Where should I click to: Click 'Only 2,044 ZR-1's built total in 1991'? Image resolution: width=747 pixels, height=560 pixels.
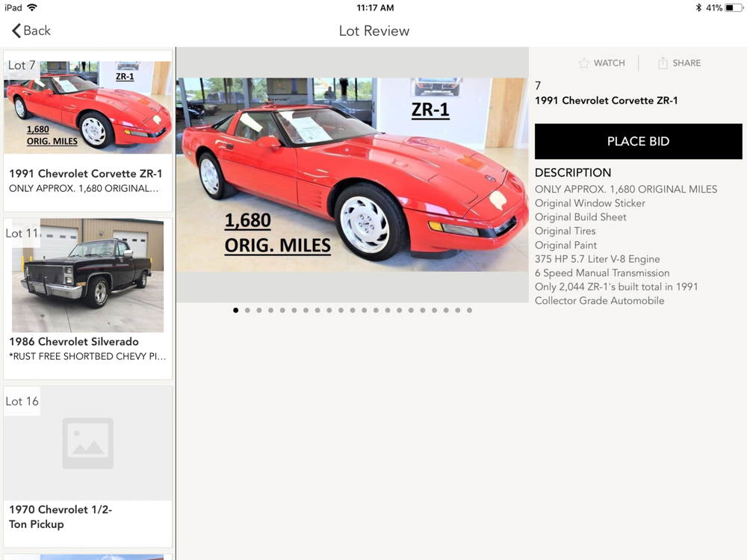click(616, 286)
